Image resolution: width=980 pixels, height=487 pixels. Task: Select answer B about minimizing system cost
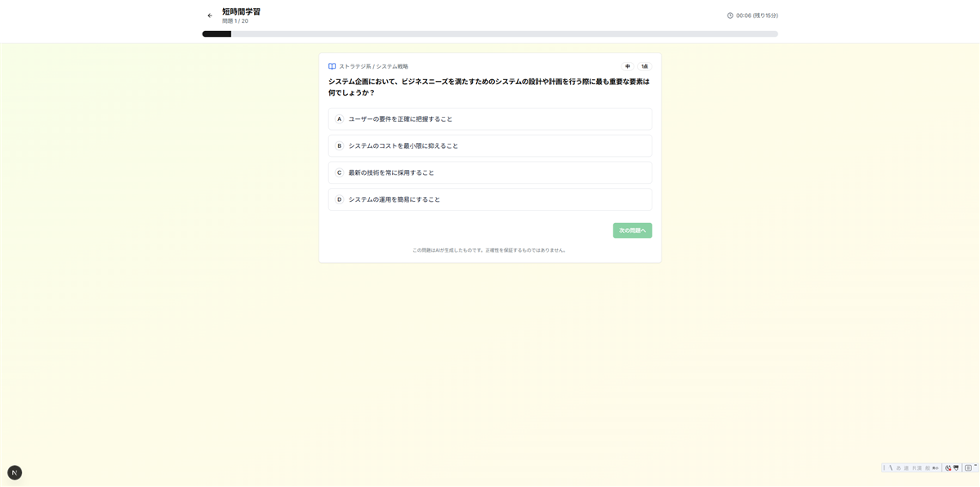[489, 145]
